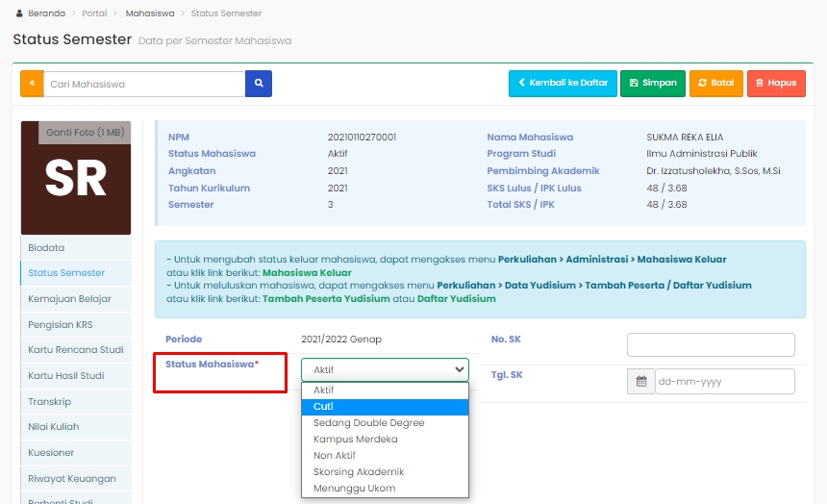Click the Beranda home breadcrumb
Viewport: 827px width, 504px height.
[46, 13]
